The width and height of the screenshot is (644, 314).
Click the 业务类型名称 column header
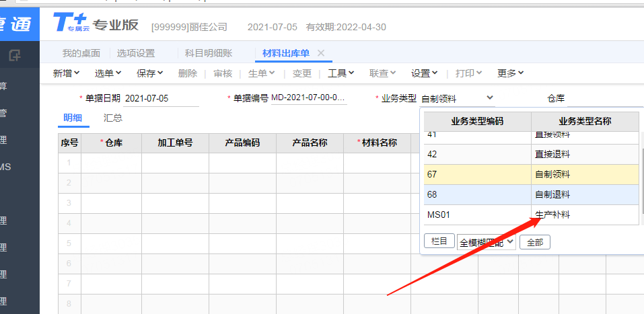pyautogui.click(x=585, y=122)
